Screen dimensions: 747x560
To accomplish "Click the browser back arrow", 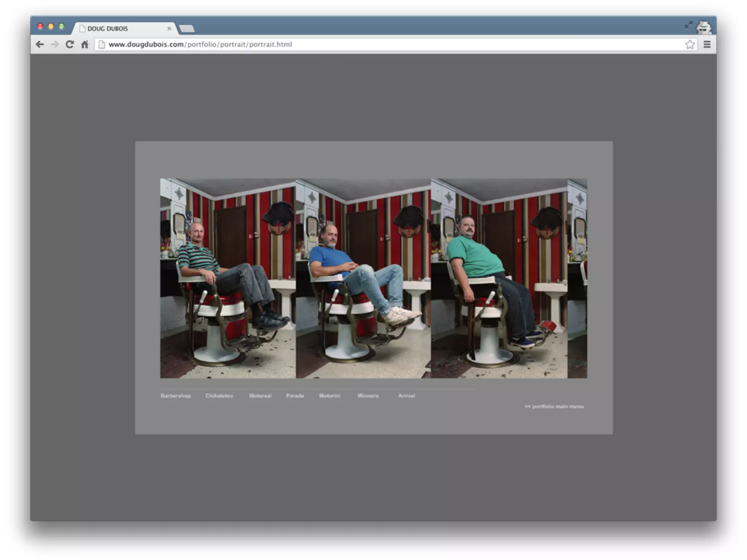I will [x=40, y=44].
